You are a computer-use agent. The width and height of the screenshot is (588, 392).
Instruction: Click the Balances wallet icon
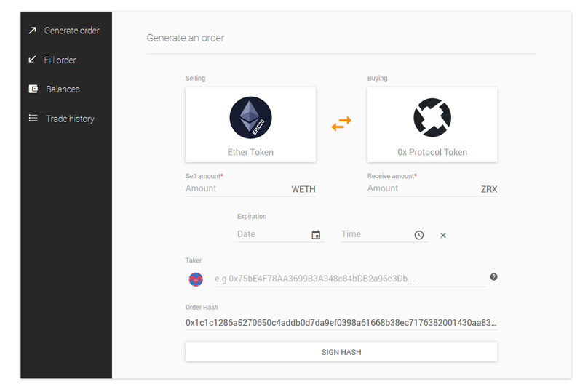33,89
